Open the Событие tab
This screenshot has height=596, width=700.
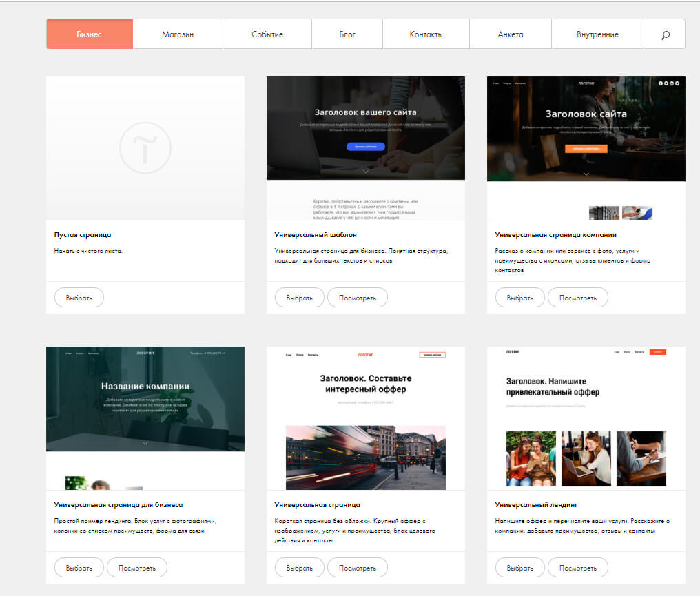(x=267, y=34)
